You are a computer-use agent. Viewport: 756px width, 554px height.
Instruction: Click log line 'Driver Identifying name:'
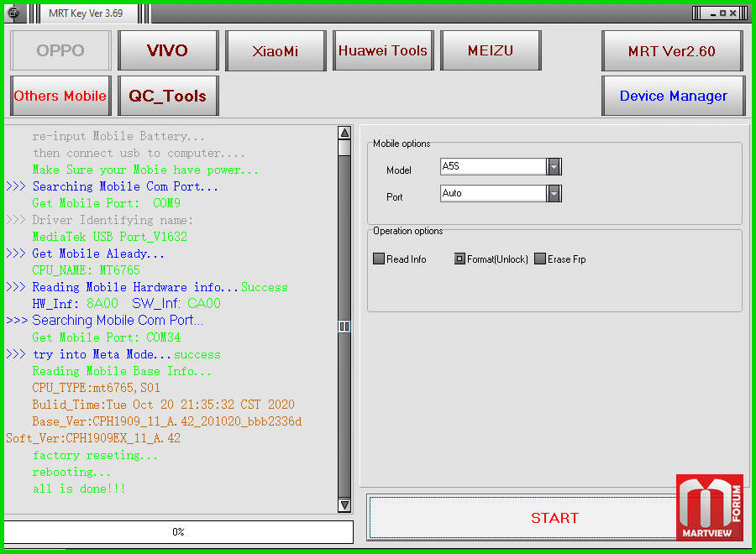pos(113,220)
